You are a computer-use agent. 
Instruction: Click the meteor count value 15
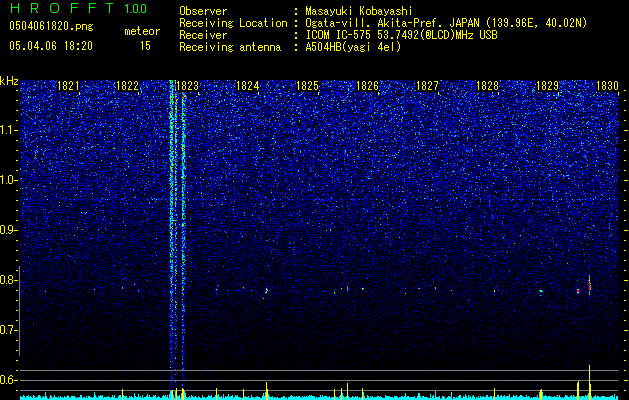[145, 46]
